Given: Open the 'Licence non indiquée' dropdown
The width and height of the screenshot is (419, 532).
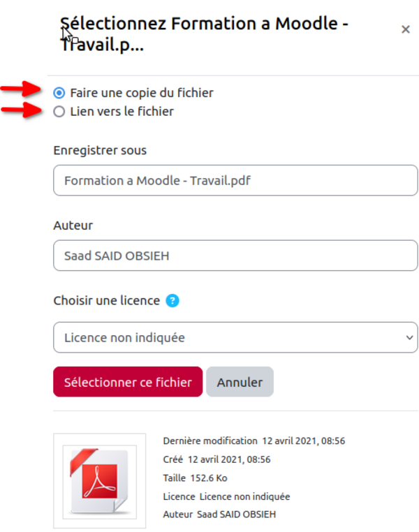Looking at the screenshot, I should [235, 337].
